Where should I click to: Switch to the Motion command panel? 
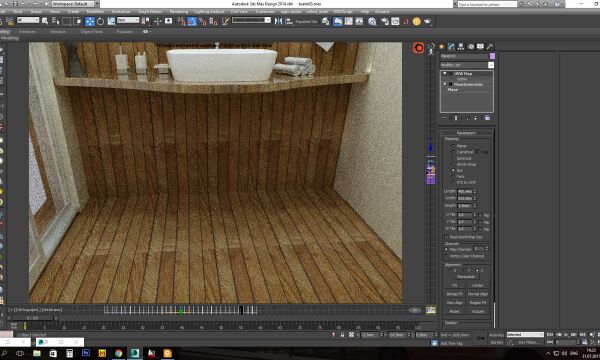pos(471,46)
